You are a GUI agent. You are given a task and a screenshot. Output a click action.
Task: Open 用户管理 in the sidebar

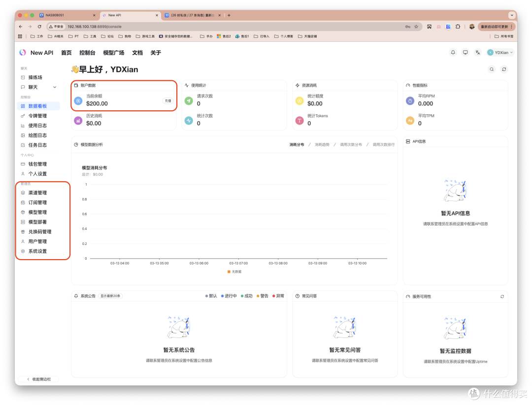click(x=38, y=241)
